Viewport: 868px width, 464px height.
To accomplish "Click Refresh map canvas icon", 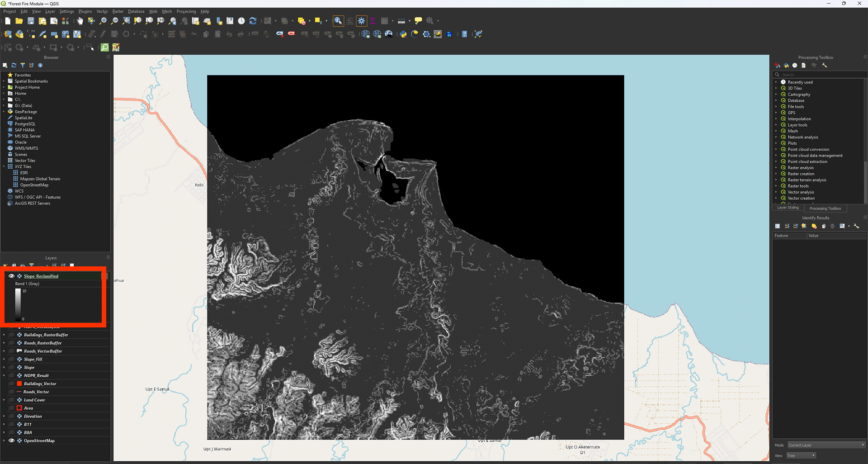I will click(x=253, y=21).
